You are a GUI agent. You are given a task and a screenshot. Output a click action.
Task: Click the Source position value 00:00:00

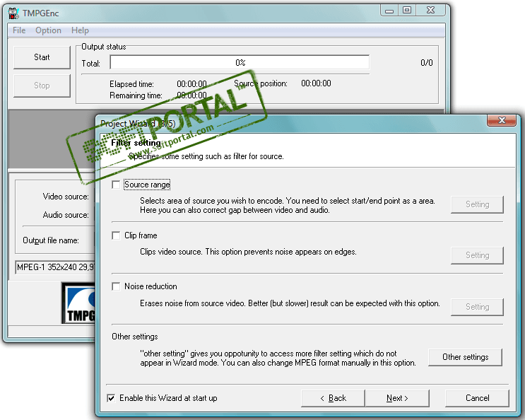pyautogui.click(x=316, y=83)
